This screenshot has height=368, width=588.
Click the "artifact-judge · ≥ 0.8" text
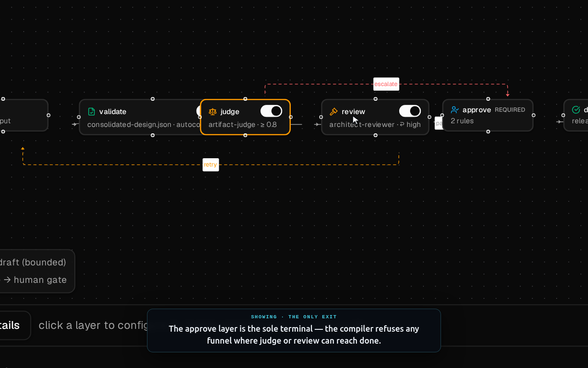pos(243,125)
